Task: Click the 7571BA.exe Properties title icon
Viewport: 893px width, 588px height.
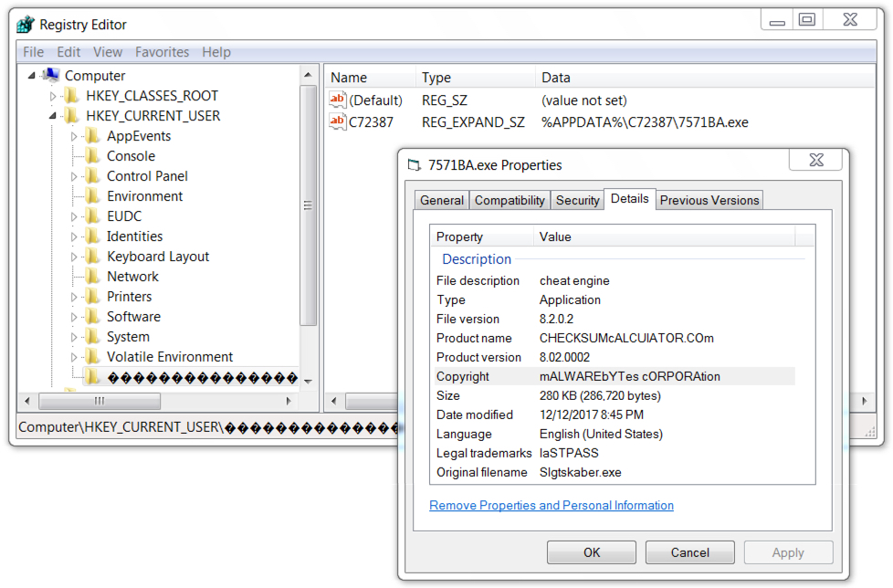Action: pyautogui.click(x=414, y=165)
